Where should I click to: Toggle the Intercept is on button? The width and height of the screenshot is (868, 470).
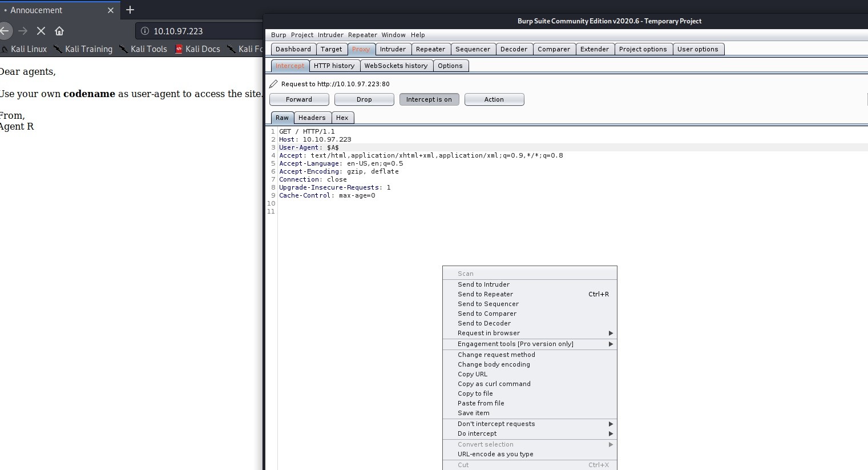[x=429, y=99]
